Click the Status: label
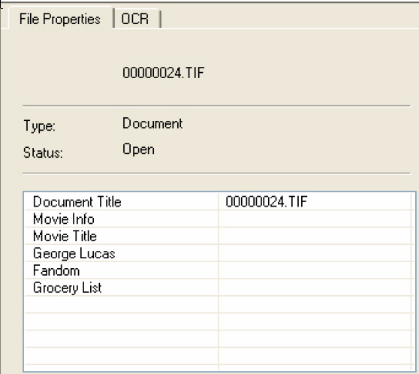Viewport: 419px width, 374px height. coord(43,153)
